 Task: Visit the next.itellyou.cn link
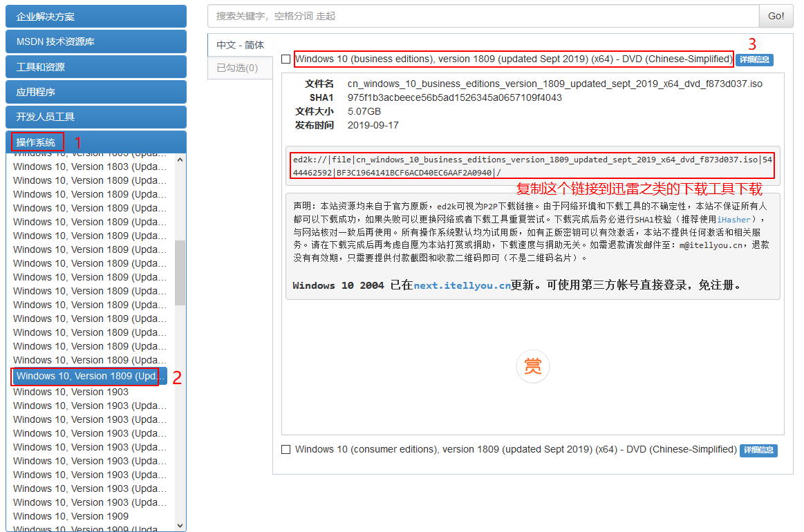(x=462, y=285)
